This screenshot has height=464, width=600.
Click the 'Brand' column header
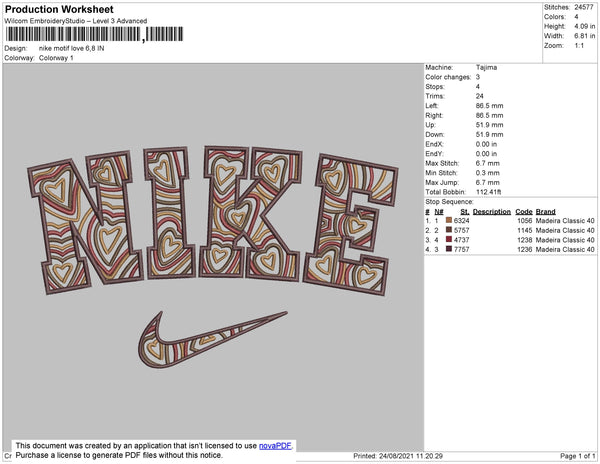point(545,212)
